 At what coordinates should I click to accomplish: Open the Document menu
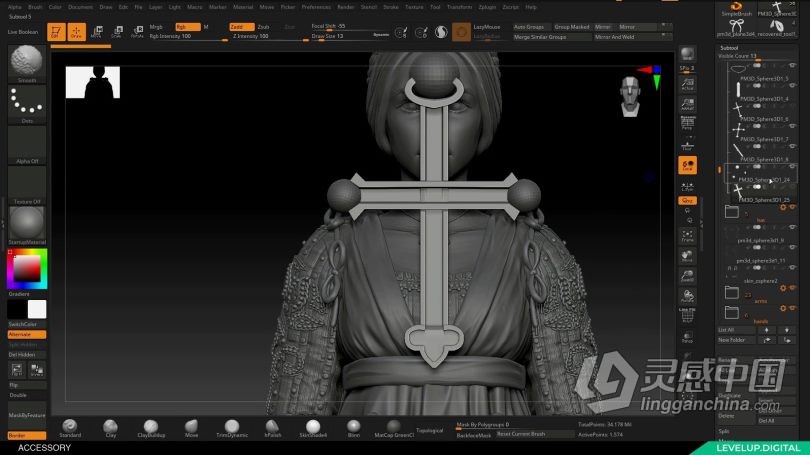[x=81, y=7]
